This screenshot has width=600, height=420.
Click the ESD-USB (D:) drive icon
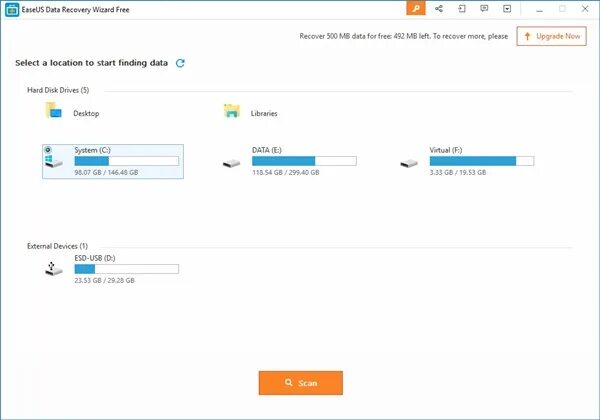coord(53,269)
